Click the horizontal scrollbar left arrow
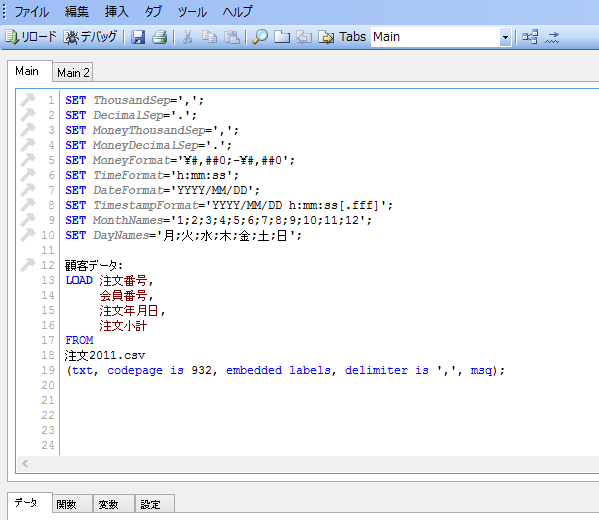599x520 pixels. click(25, 464)
